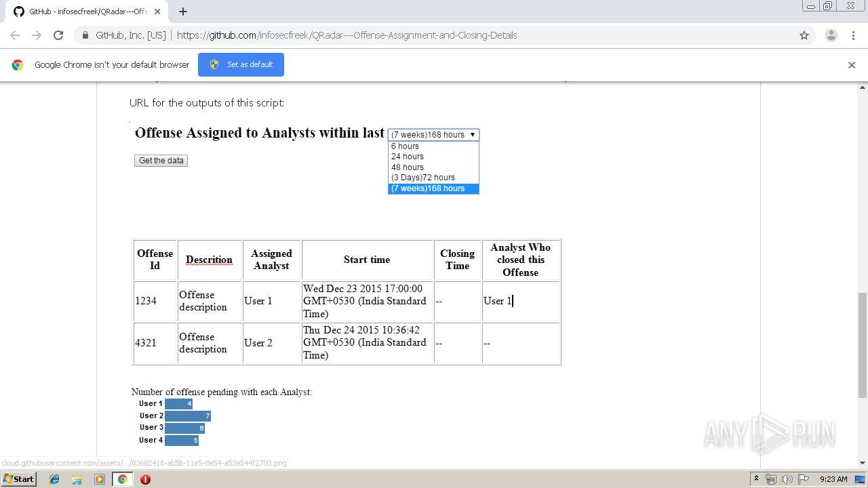
Task: Click offense id 4321 cell
Action: [x=155, y=343]
